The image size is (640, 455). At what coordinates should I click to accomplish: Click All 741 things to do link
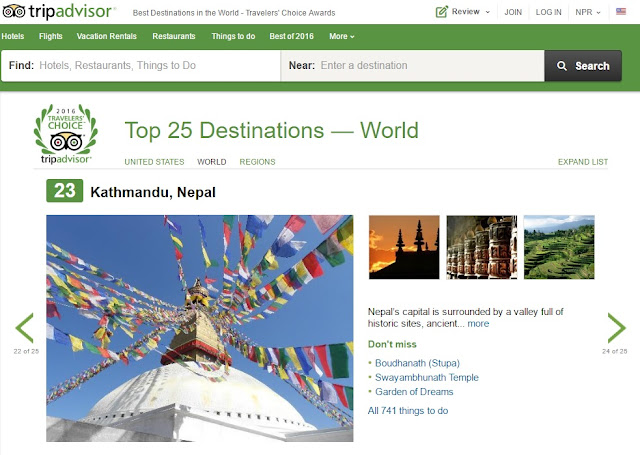click(x=408, y=411)
